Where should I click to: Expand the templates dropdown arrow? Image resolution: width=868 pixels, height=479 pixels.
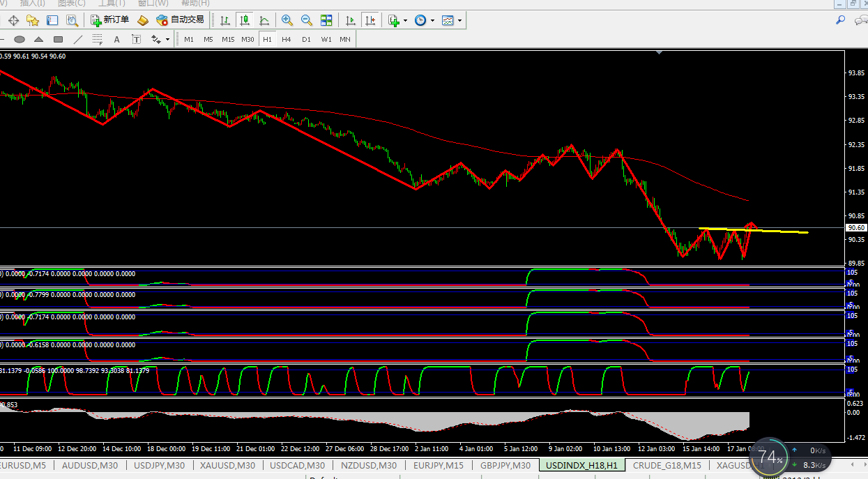459,21
